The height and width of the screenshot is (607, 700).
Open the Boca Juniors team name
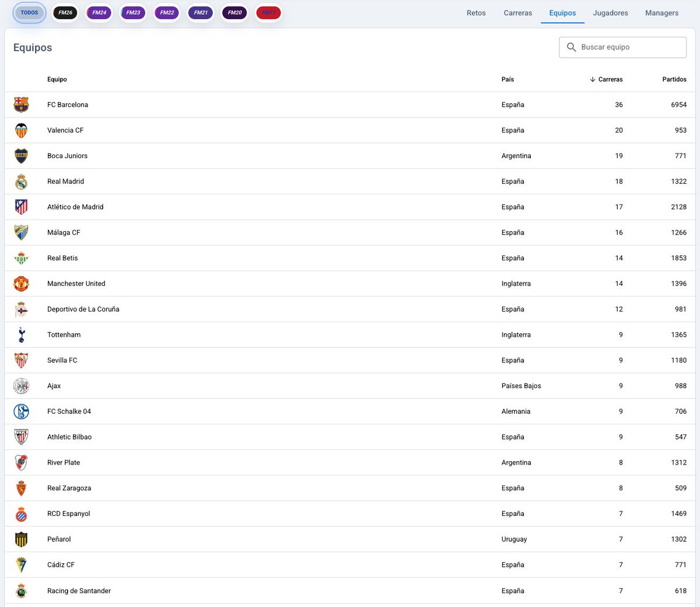pos(67,156)
